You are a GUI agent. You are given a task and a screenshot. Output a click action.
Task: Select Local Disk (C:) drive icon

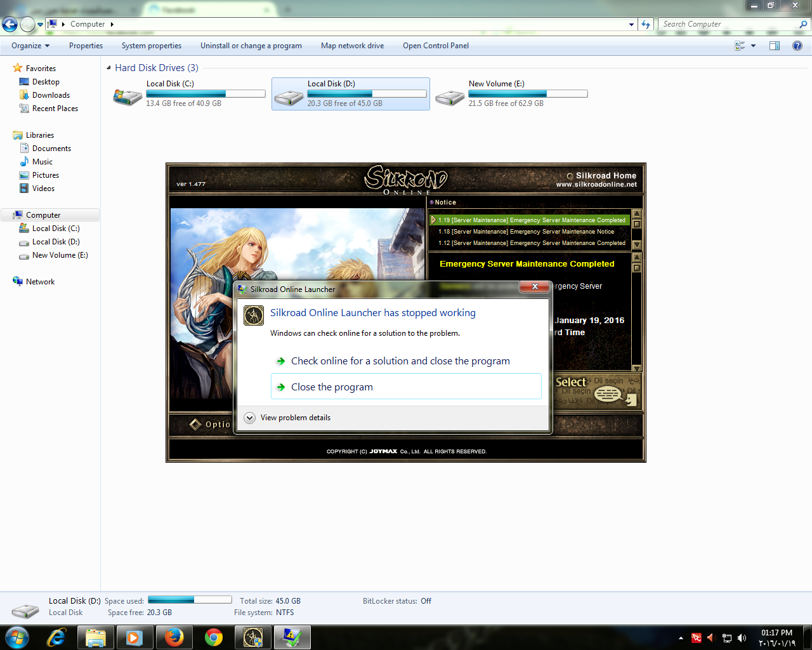[x=128, y=97]
